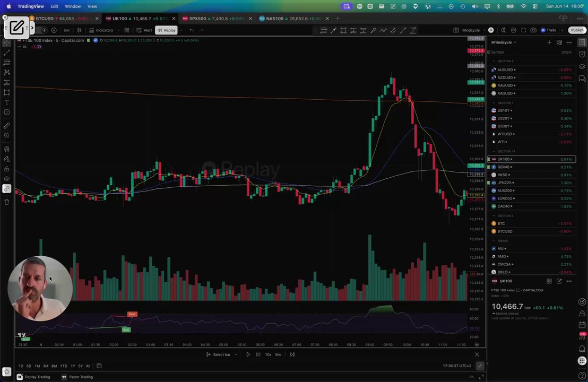Viewport: 588px width, 382px height.
Task: Play the bar replay
Action: click(248, 354)
